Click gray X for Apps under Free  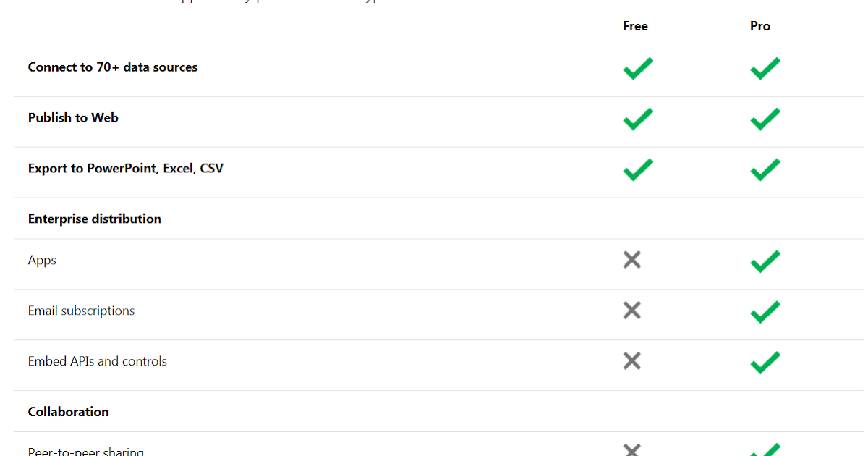point(632,260)
